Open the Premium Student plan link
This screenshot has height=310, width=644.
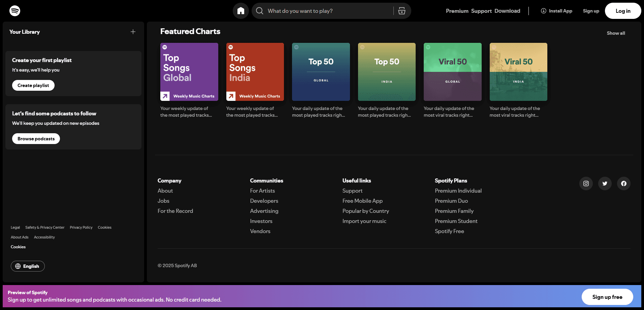(x=456, y=221)
